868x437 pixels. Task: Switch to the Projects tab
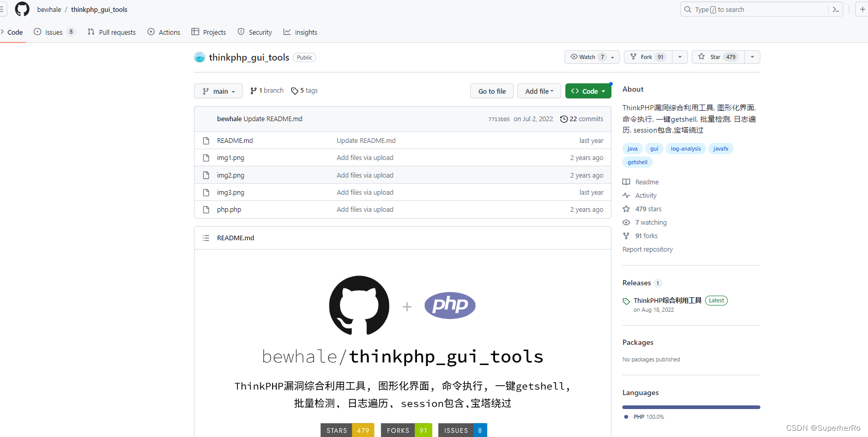tap(209, 32)
